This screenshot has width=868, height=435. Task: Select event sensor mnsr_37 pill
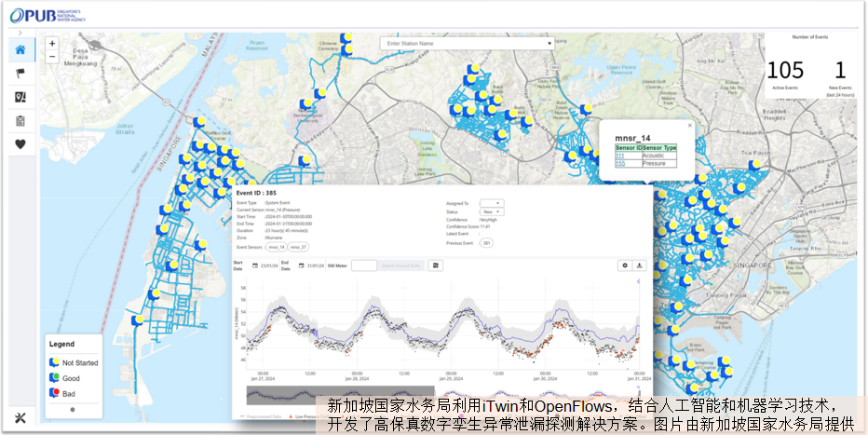[298, 247]
